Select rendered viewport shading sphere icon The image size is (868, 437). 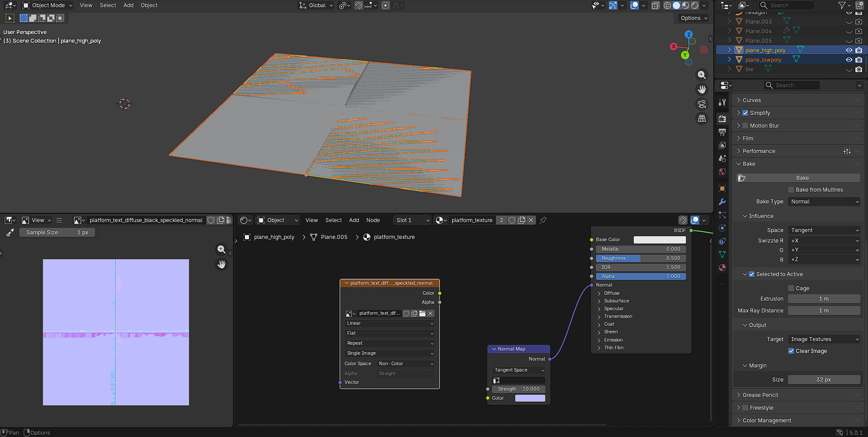click(x=695, y=5)
